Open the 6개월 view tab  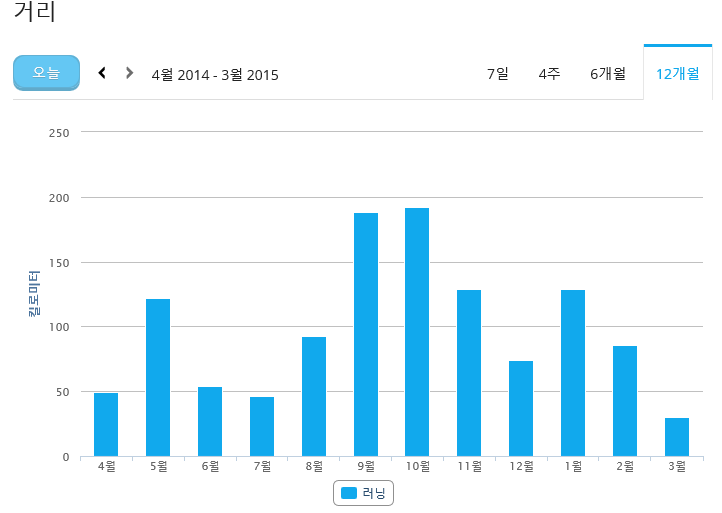[607, 74]
